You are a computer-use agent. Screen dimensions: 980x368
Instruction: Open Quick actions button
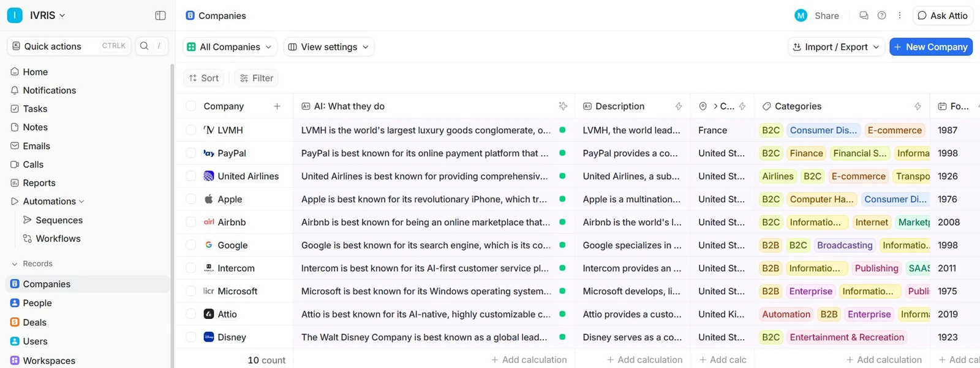(x=69, y=46)
